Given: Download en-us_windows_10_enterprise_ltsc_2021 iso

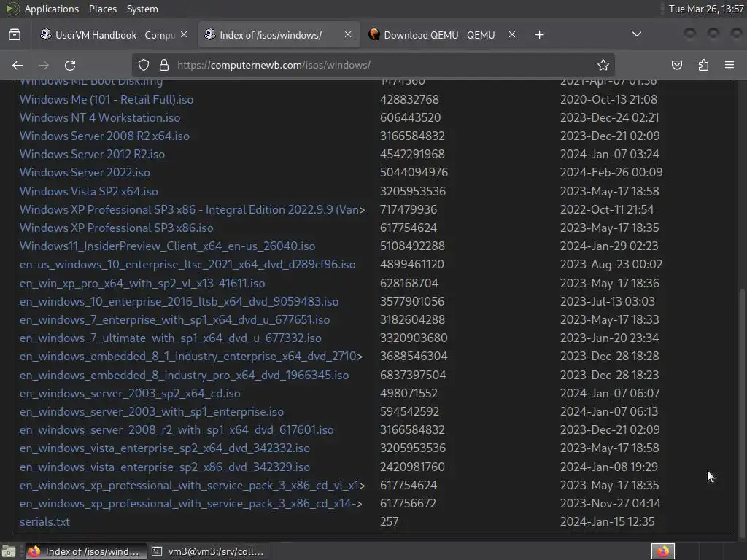Looking at the screenshot, I should pos(187,264).
